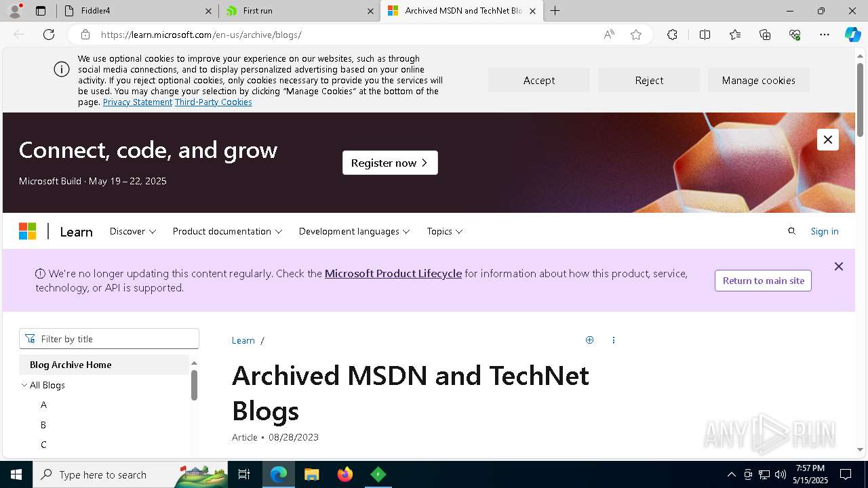Click the Return to main site button

tap(764, 281)
